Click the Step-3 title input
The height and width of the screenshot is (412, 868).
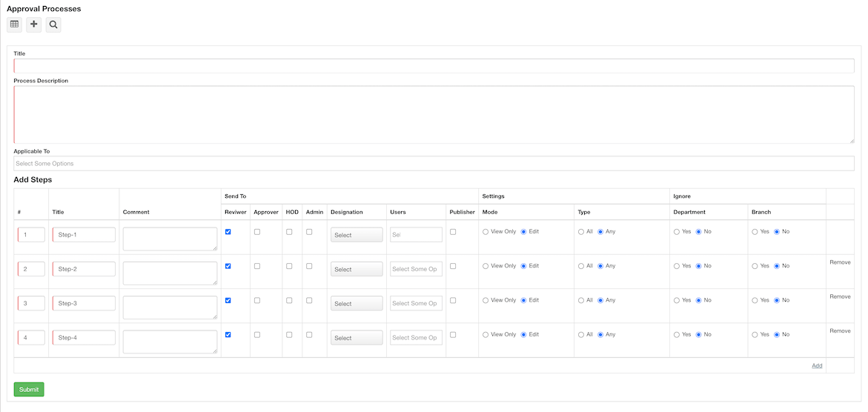click(84, 304)
